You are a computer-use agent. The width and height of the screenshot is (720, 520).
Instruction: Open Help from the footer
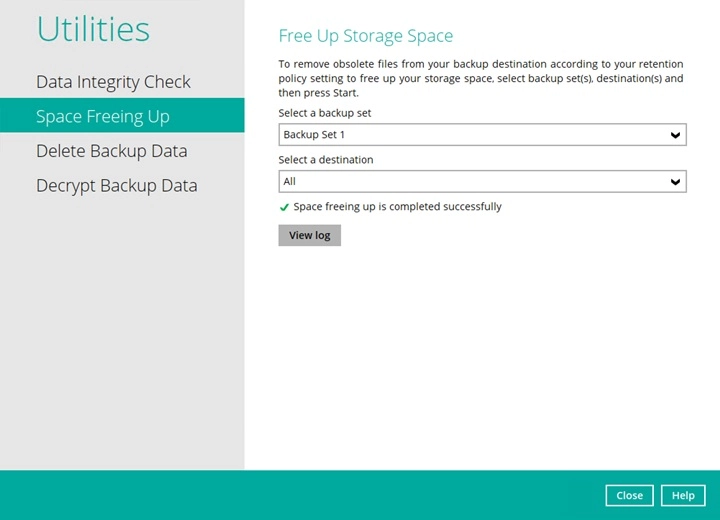pos(683,495)
